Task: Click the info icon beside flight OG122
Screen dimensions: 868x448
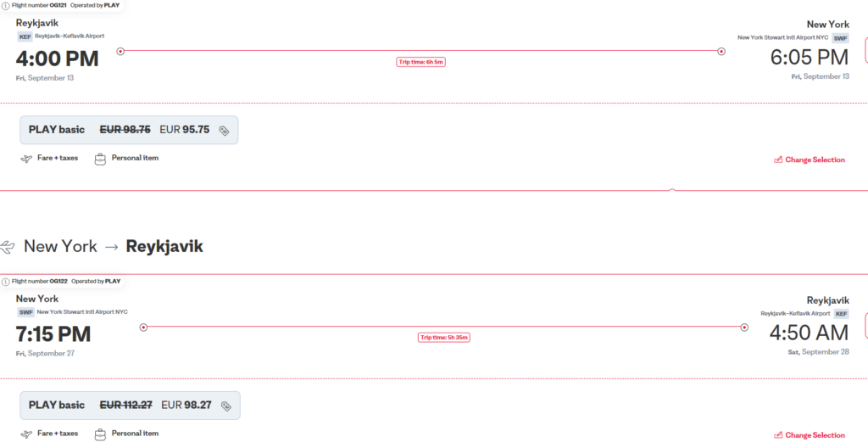Action: [6, 281]
